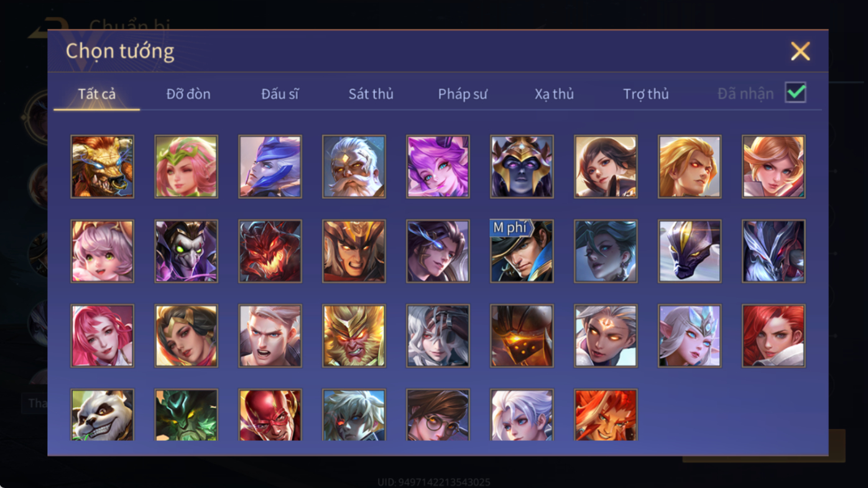Filter by the 'Xạ thủ' tab
868x488 pixels.
point(554,94)
